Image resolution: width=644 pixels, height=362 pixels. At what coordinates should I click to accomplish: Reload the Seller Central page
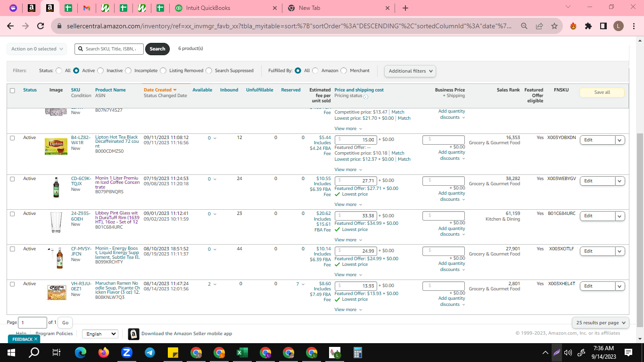(x=41, y=26)
